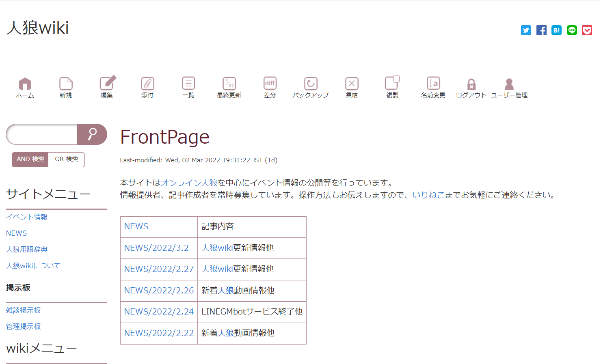Click the Edit (編集) pencil icon
The width and height of the screenshot is (601, 364).
(107, 83)
